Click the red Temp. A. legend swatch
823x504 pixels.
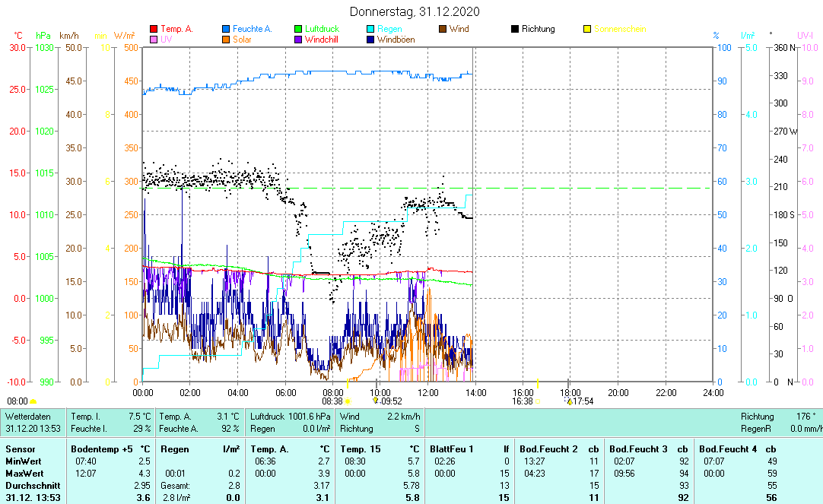click(154, 29)
